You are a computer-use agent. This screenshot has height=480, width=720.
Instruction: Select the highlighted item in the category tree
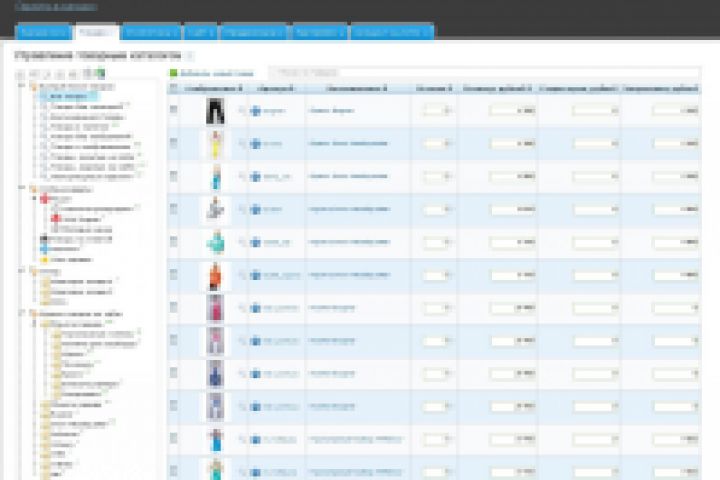coord(68,96)
